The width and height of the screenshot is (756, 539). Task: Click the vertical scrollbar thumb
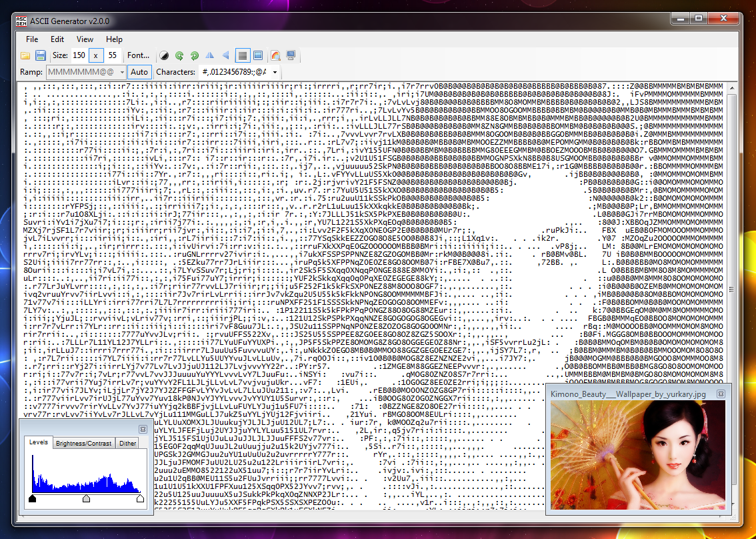[x=731, y=290]
